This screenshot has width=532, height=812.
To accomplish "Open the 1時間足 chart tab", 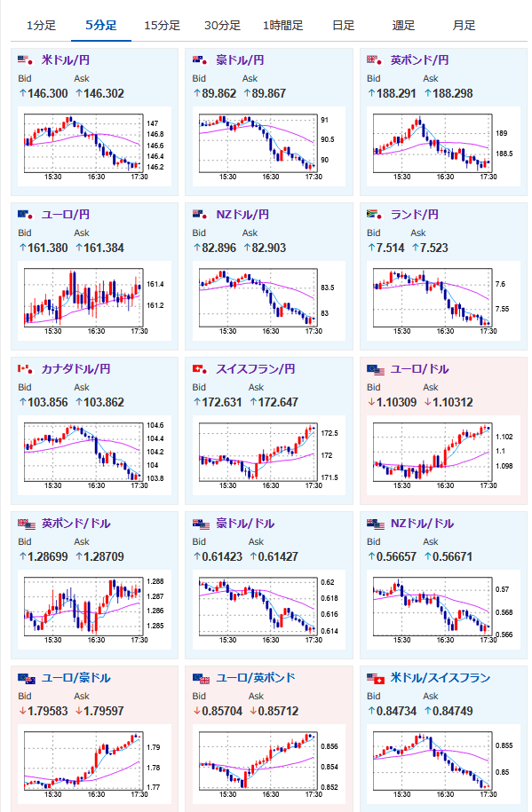I will 282,26.
